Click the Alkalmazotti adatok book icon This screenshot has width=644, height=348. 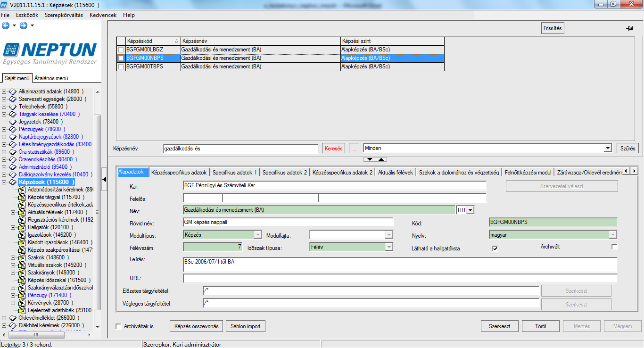point(13,91)
